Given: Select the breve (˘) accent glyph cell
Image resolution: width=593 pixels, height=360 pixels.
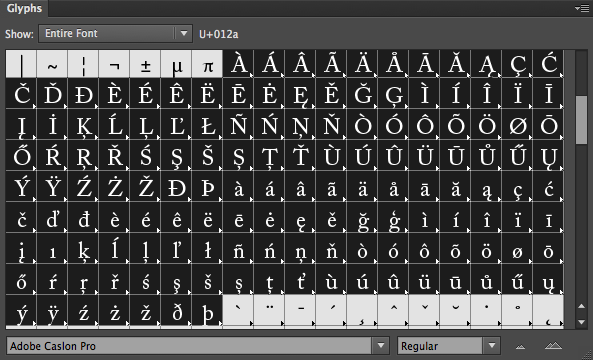Looking at the screenshot, I should 455,311.
